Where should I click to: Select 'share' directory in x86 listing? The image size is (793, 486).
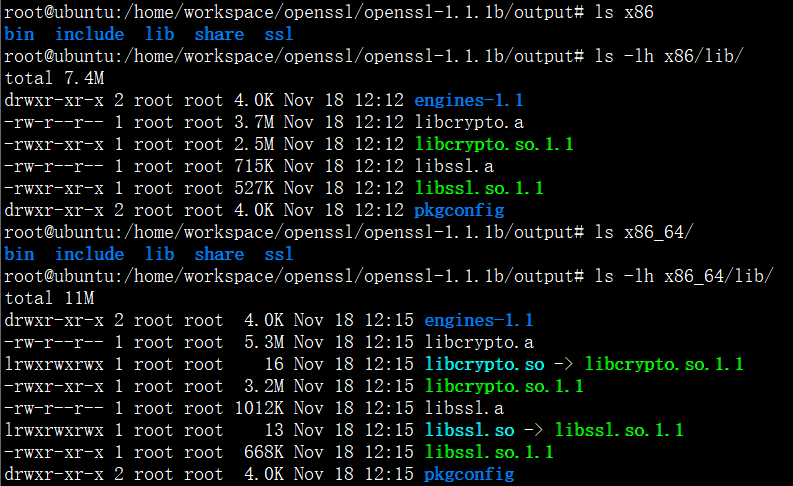click(219, 34)
